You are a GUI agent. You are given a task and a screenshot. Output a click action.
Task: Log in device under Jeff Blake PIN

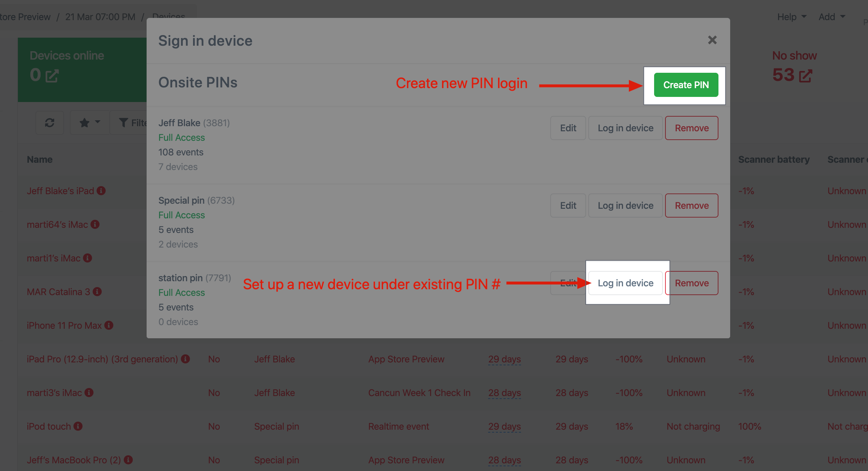pos(625,128)
